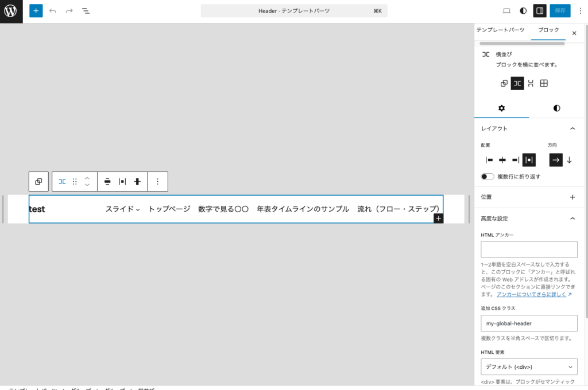Click the blue 保存 save button
This screenshot has width=588, height=390.
[x=559, y=10]
